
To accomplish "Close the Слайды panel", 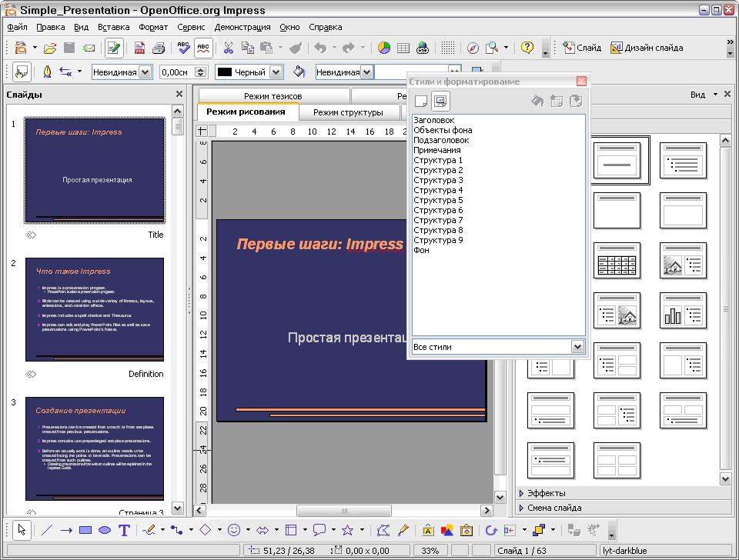I will 179,94.
